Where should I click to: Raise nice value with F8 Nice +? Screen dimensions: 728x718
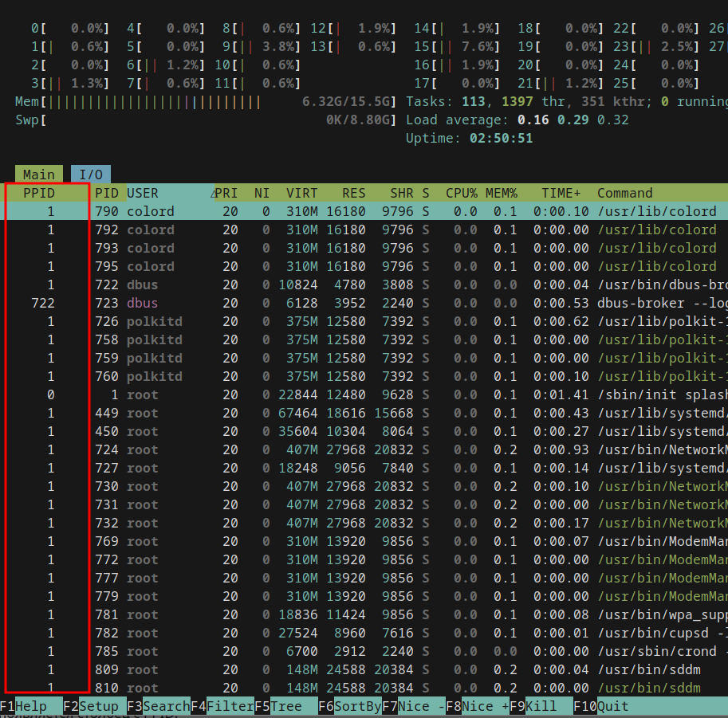coord(477,706)
